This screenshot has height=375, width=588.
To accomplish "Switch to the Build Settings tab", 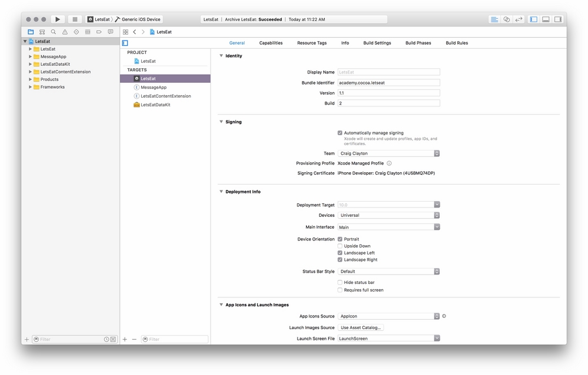I will [x=377, y=43].
